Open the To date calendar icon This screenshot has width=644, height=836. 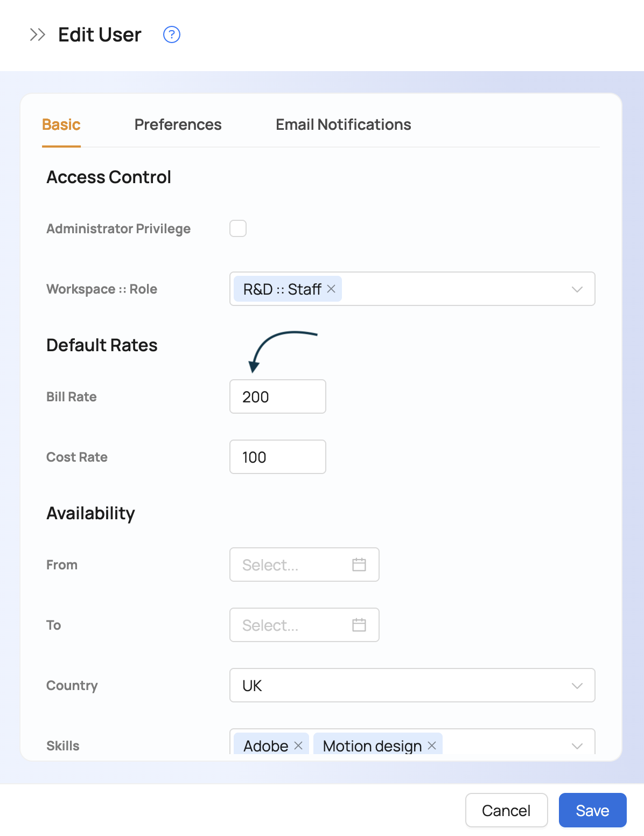click(359, 625)
